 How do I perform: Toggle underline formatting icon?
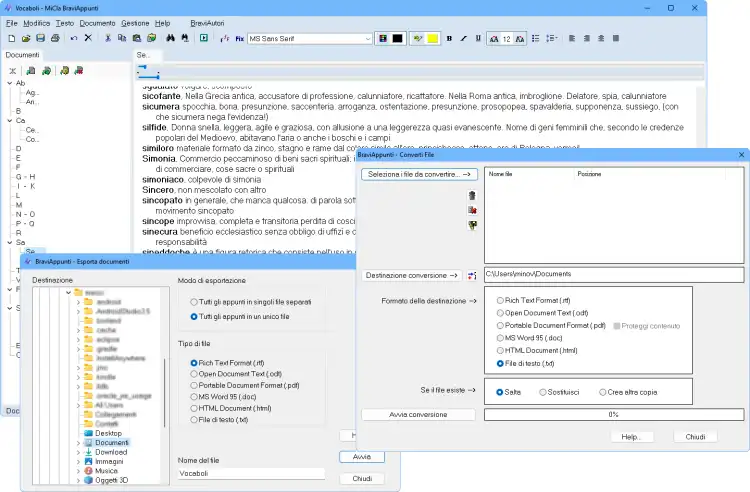(478, 39)
